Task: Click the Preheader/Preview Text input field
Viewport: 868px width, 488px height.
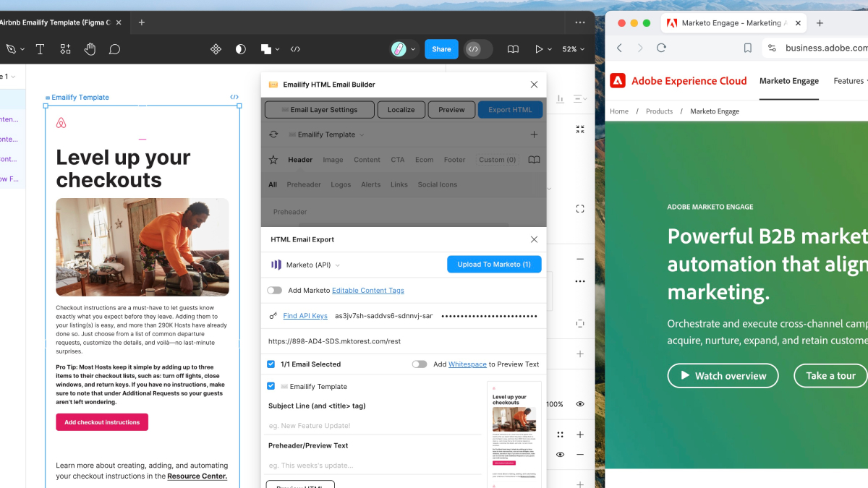Action: click(x=374, y=465)
